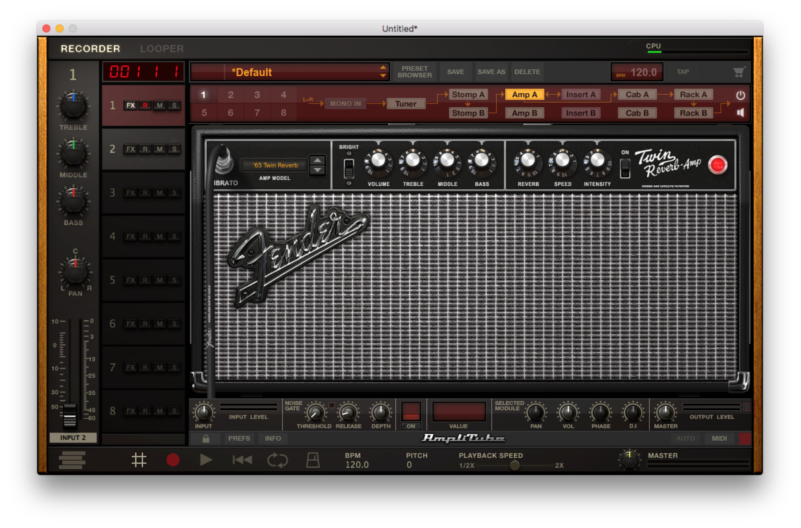
Task: Start recording with the red record button
Action: (173, 460)
